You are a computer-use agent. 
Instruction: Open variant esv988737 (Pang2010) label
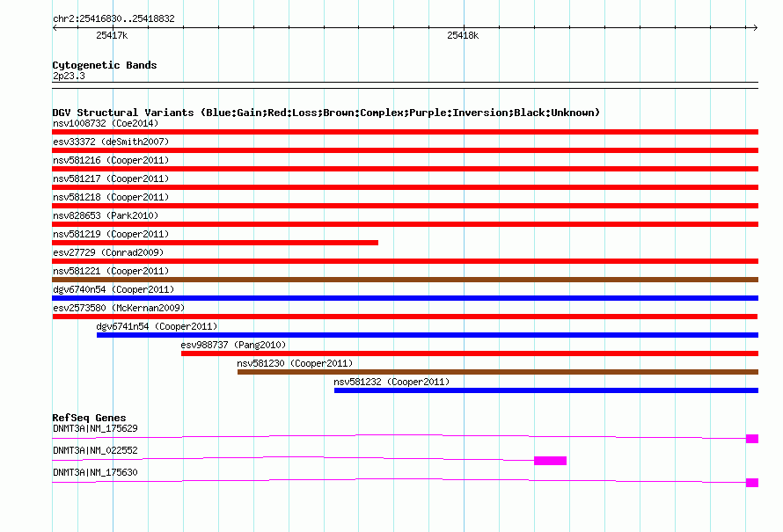tap(233, 345)
